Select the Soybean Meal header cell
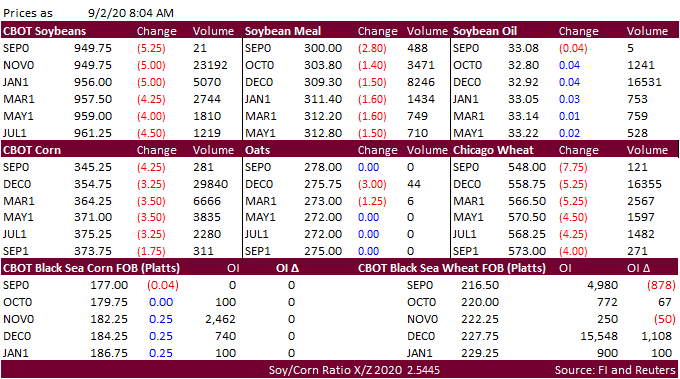 click(283, 31)
